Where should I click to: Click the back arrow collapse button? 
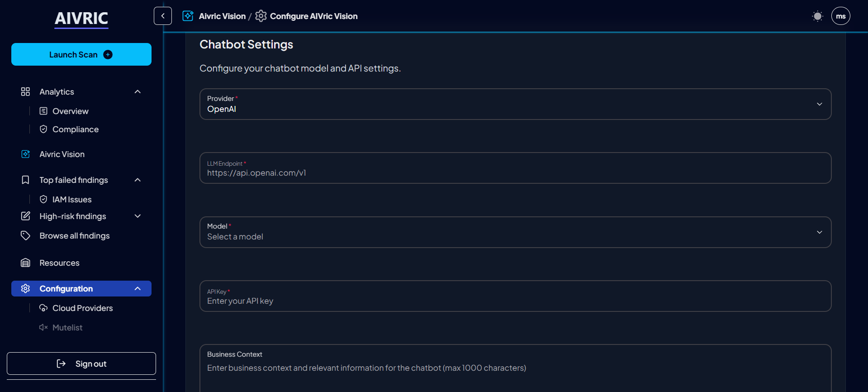point(163,16)
